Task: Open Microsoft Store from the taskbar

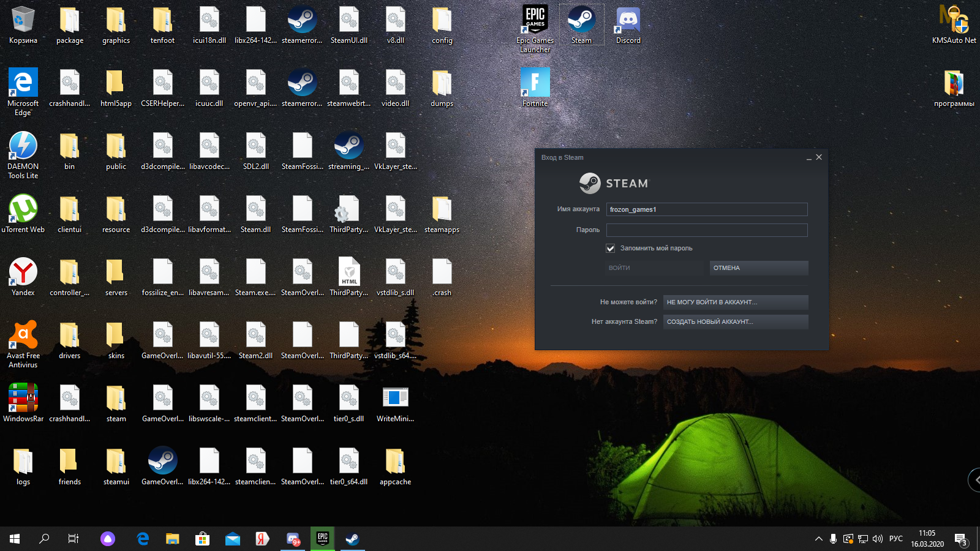Action: (x=202, y=539)
